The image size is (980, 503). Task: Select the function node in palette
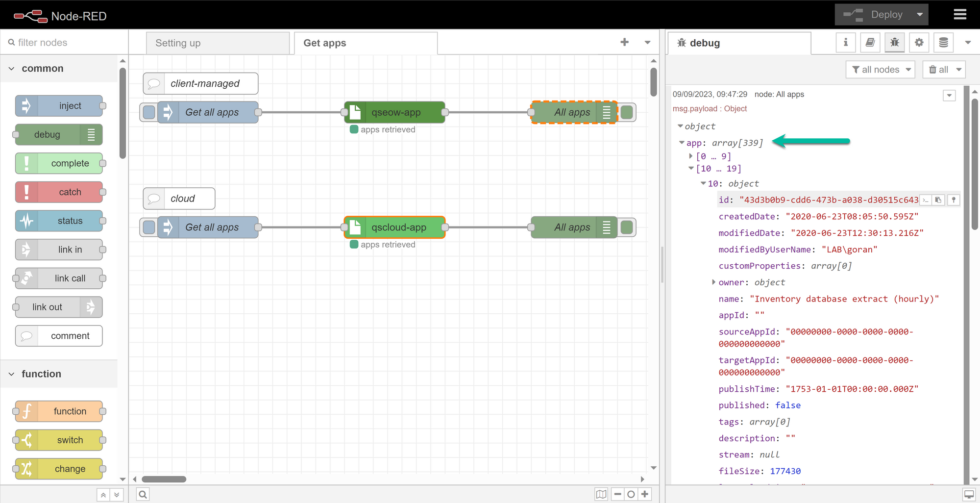coord(59,411)
